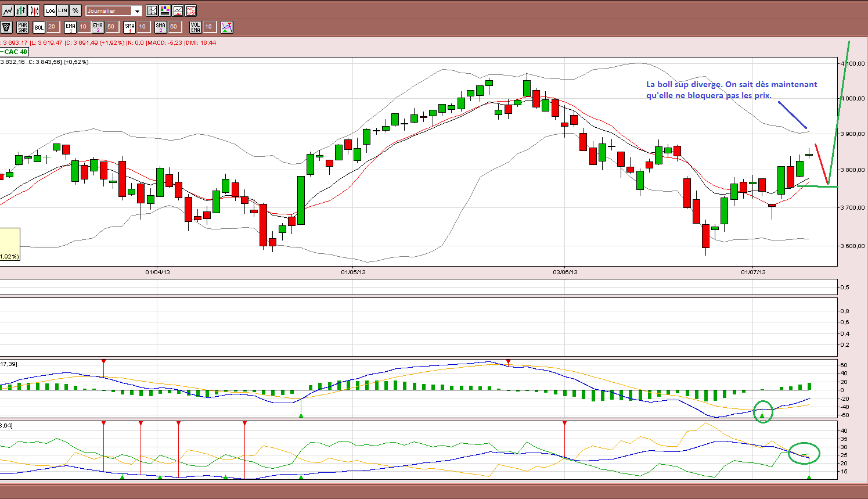Toggle the PAR SAR indicator
868x499 pixels.
[23, 27]
